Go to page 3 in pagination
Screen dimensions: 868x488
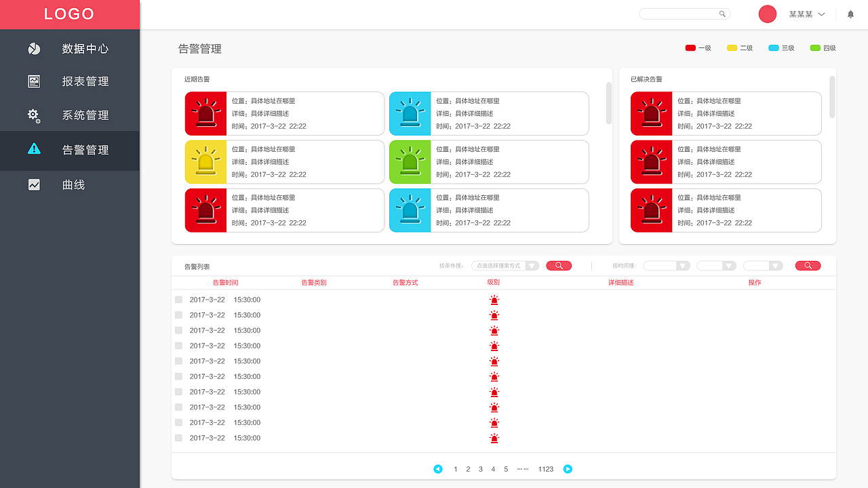click(x=481, y=469)
